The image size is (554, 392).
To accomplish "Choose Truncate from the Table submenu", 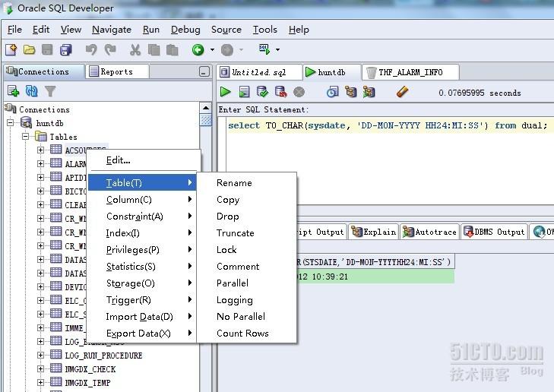I will pos(247,233).
